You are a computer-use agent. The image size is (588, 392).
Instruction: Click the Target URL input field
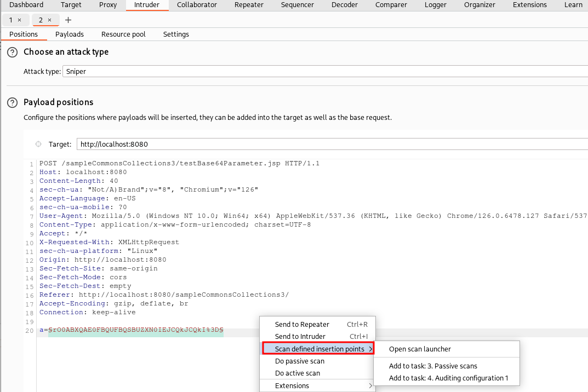click(329, 145)
